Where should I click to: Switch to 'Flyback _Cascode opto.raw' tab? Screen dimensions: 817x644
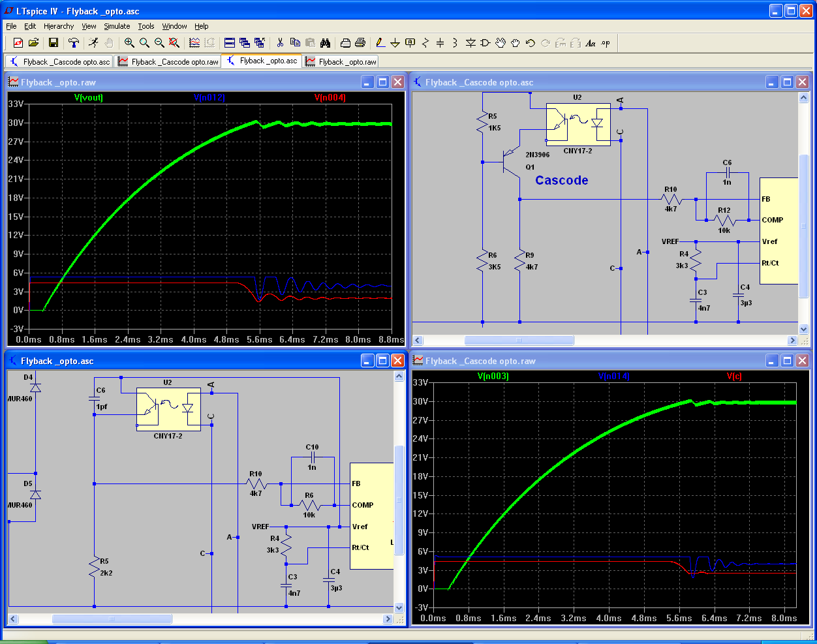pyautogui.click(x=168, y=62)
